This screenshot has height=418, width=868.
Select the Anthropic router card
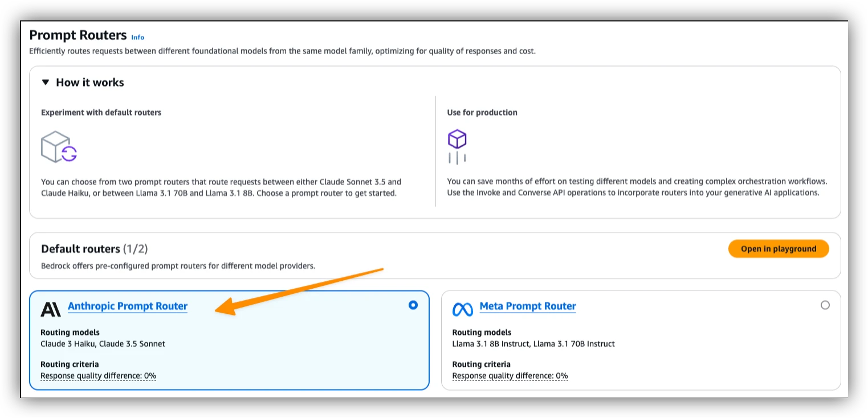point(229,341)
